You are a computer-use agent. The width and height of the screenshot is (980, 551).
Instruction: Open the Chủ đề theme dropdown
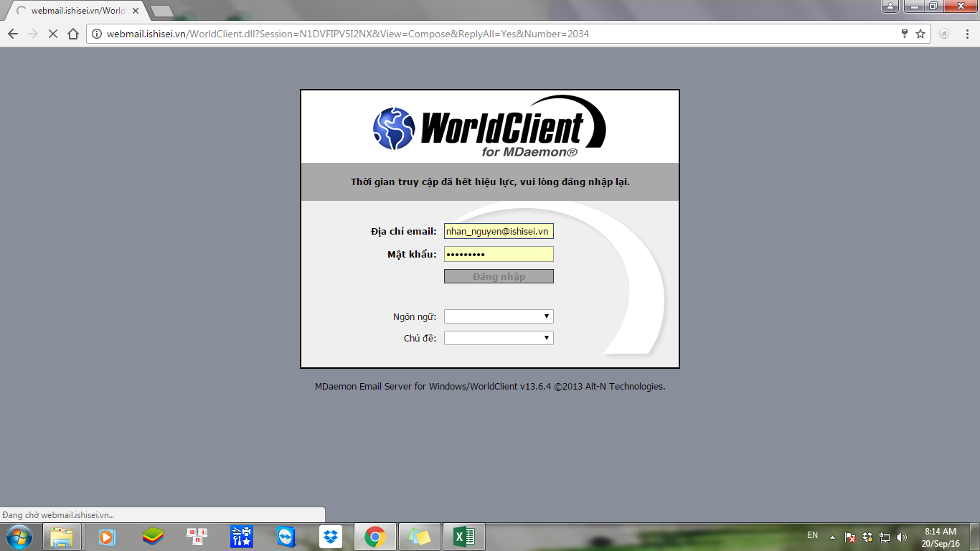tap(499, 338)
